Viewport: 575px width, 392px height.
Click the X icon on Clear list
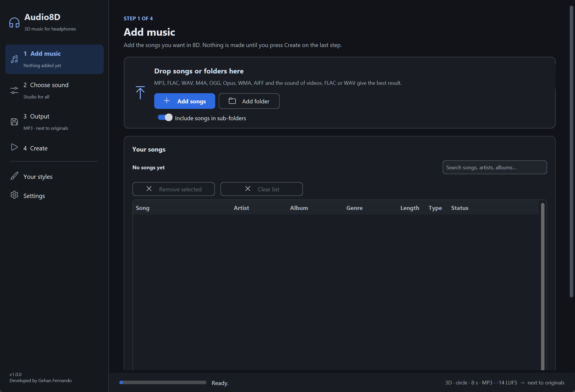point(248,189)
